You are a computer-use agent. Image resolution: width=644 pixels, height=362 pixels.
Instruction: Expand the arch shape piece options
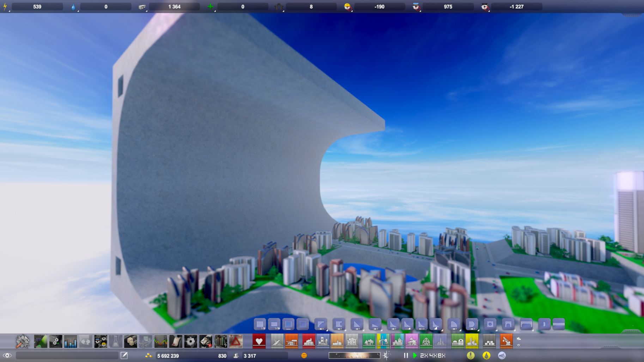pos(508,324)
